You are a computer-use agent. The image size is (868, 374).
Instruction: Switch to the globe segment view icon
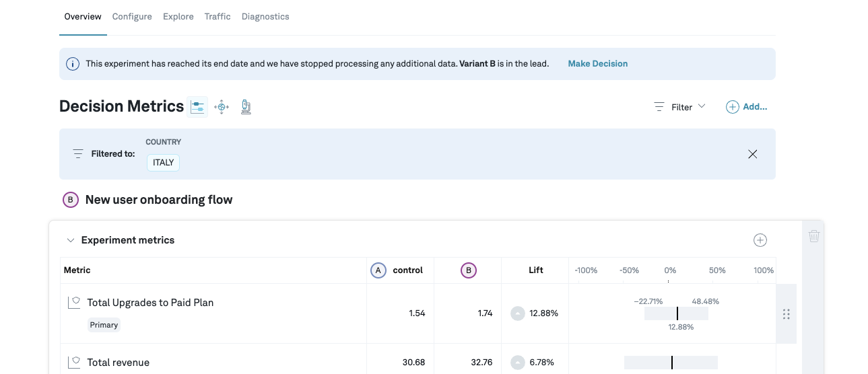[x=222, y=107]
